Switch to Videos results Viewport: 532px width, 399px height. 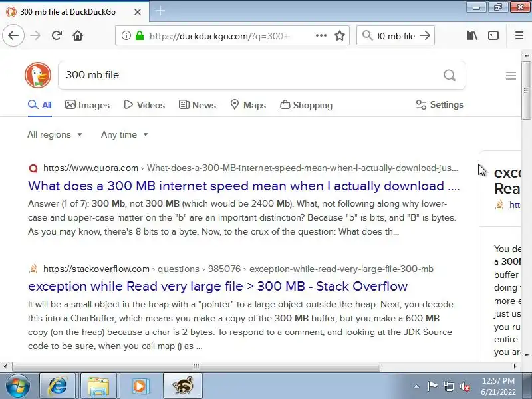coord(144,105)
